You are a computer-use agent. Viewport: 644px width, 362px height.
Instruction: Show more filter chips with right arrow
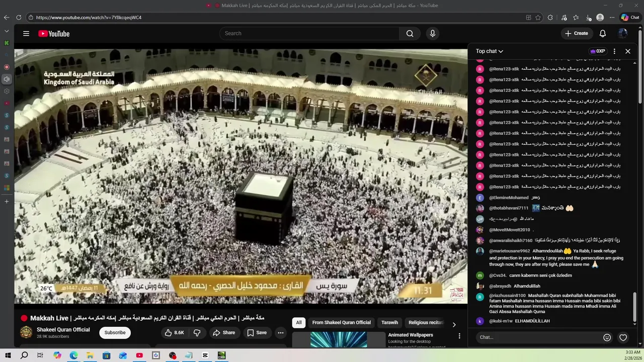point(454,325)
